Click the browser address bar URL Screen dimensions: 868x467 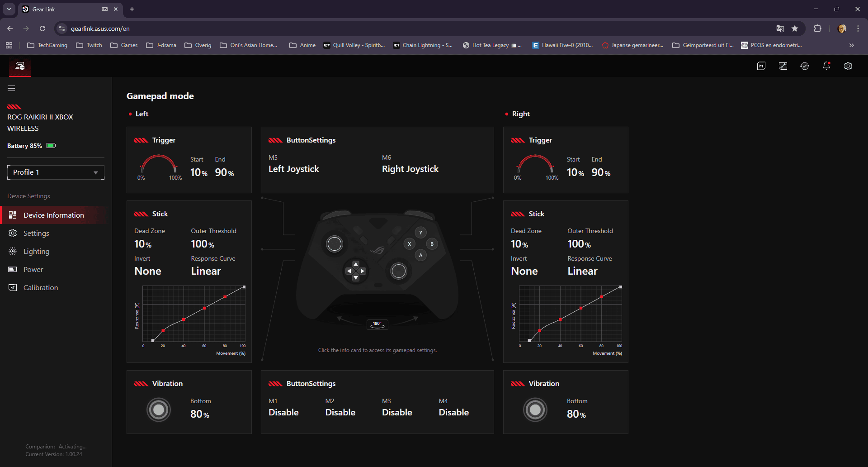[100, 29]
